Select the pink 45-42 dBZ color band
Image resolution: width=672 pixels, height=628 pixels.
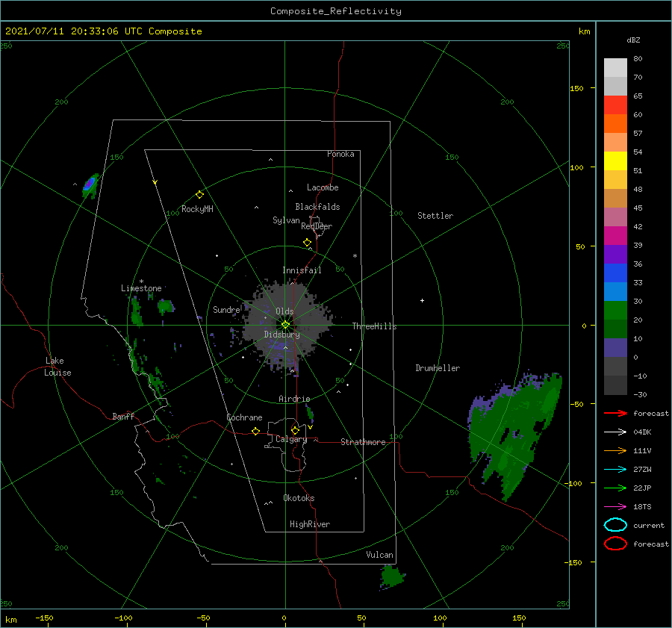(615, 217)
